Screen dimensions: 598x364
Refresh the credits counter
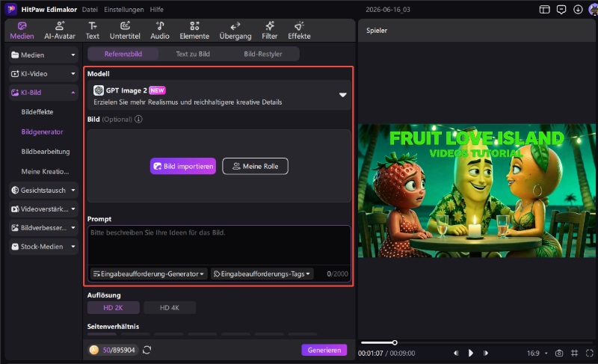pyautogui.click(x=147, y=350)
